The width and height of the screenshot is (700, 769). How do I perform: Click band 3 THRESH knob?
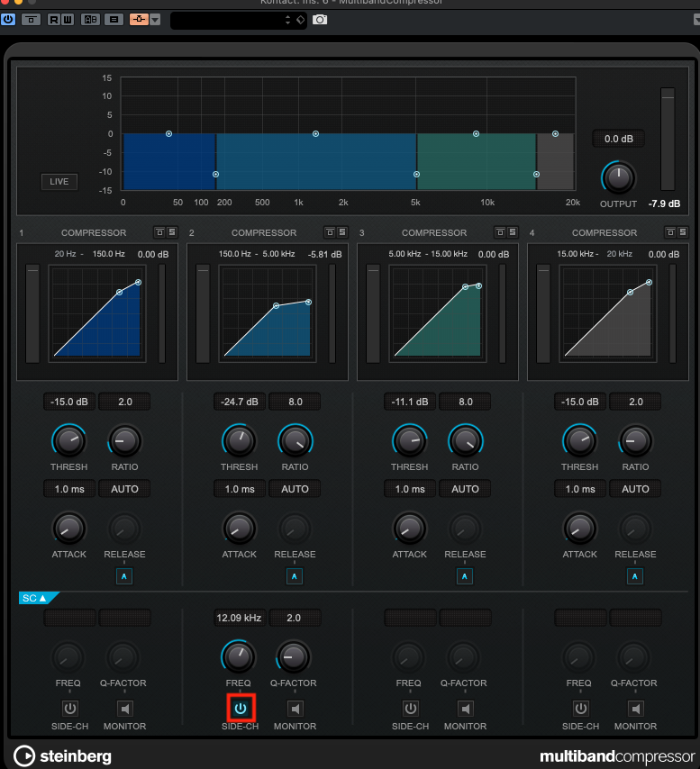(410, 441)
